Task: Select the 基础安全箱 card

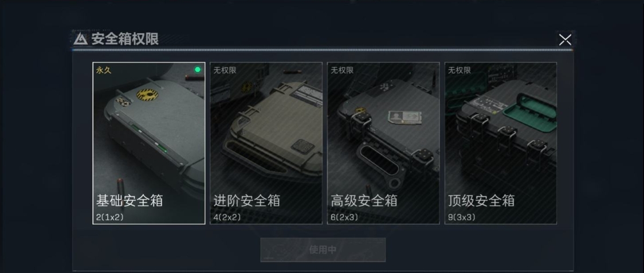Action: pyautogui.click(x=148, y=143)
